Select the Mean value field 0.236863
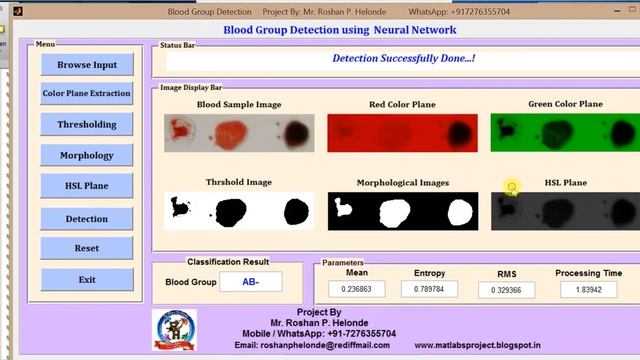Image resolution: width=640 pixels, height=360 pixels. [x=357, y=289]
